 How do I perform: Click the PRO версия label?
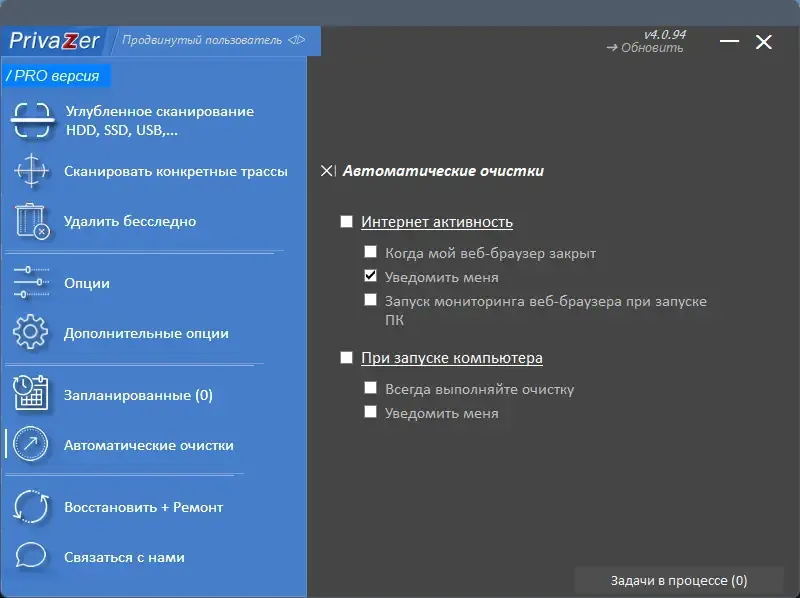tap(53, 76)
